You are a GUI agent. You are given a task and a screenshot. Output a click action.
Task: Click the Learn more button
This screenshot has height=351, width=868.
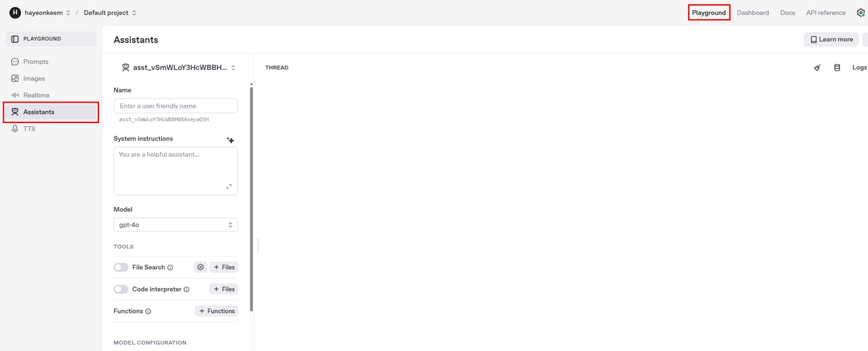831,39
